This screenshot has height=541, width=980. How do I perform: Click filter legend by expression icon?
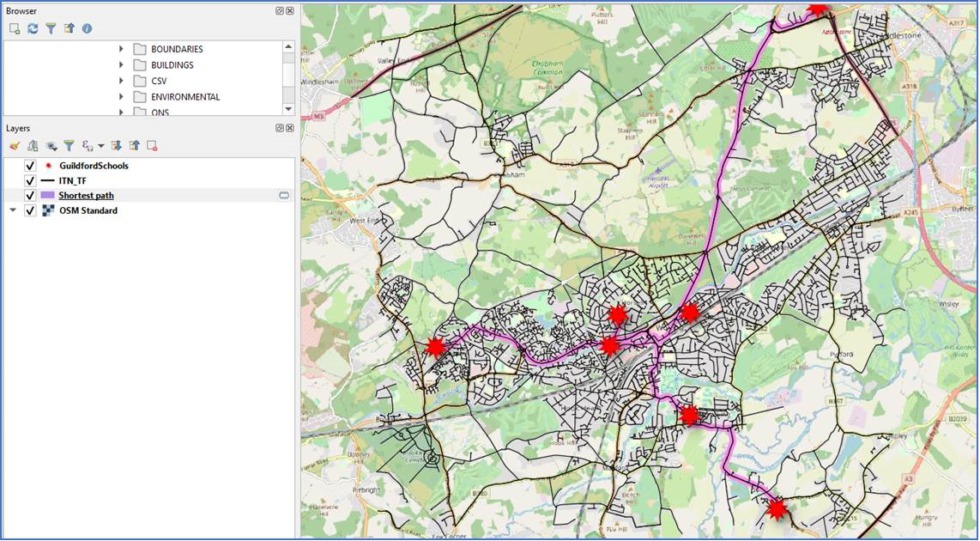coord(88,146)
